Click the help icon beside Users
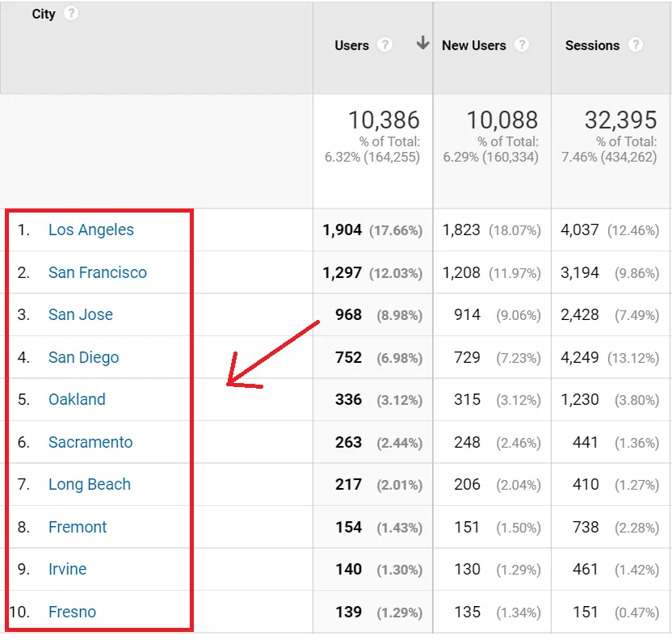Image resolution: width=672 pixels, height=640 pixels. pos(384,45)
